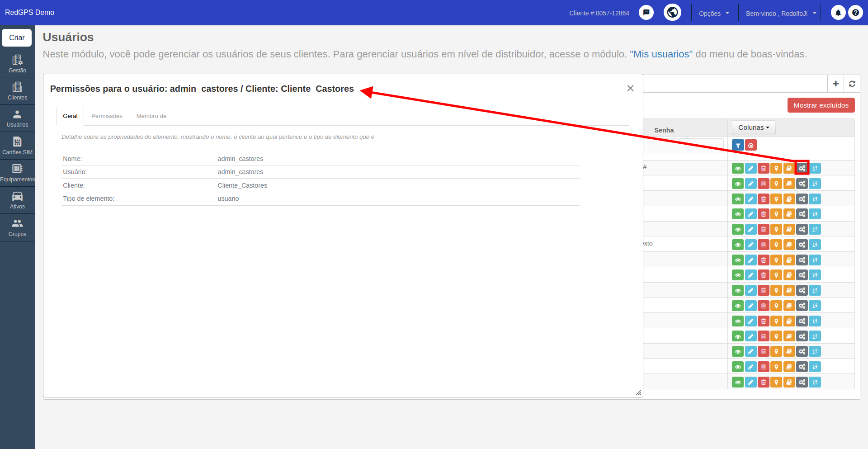Open the Gestão module in sidebar
868x449 pixels.
(17, 64)
